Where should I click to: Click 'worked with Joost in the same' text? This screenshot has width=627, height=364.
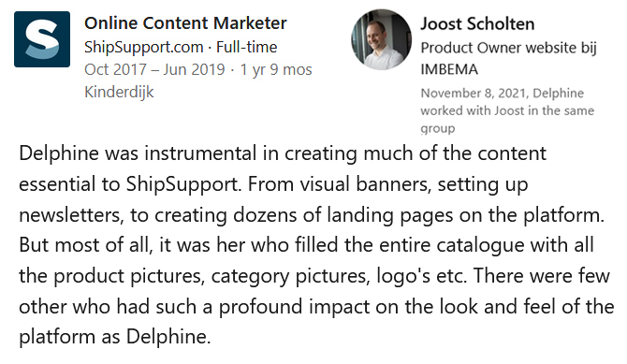507,110
